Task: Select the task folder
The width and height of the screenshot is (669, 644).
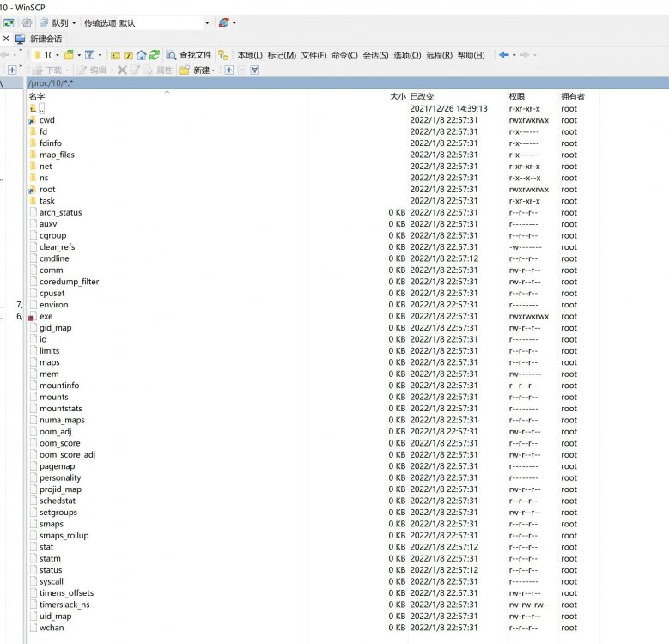Action: pos(47,201)
